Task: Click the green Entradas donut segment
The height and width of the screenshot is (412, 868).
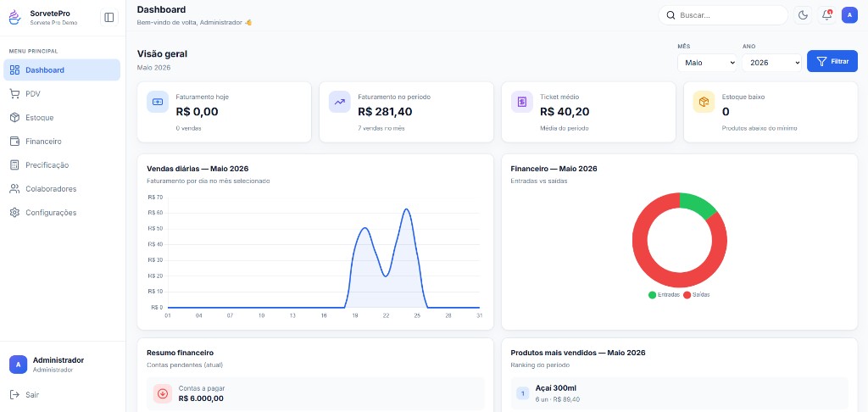Action: pyautogui.click(x=697, y=203)
